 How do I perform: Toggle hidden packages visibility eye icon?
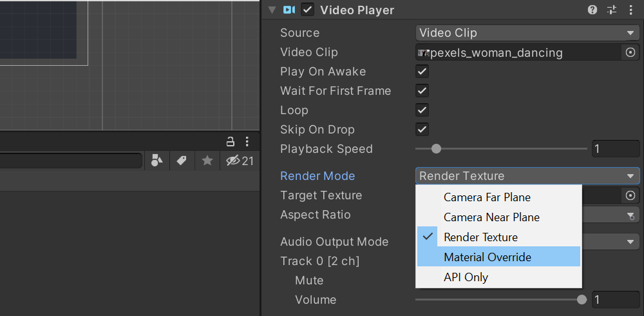(x=233, y=161)
